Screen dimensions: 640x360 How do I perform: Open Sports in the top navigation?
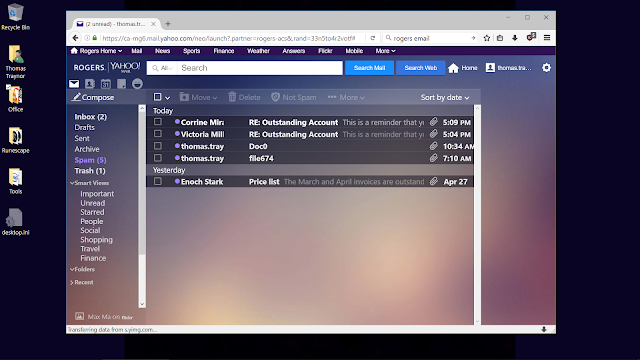191,51
